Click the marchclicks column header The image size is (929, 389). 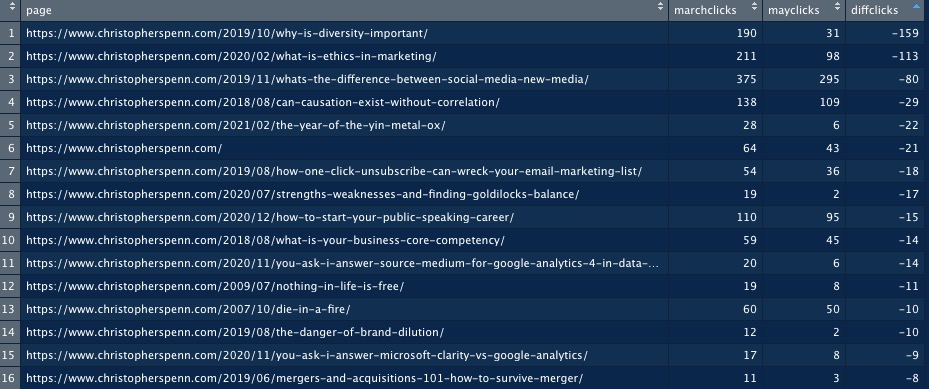point(716,11)
